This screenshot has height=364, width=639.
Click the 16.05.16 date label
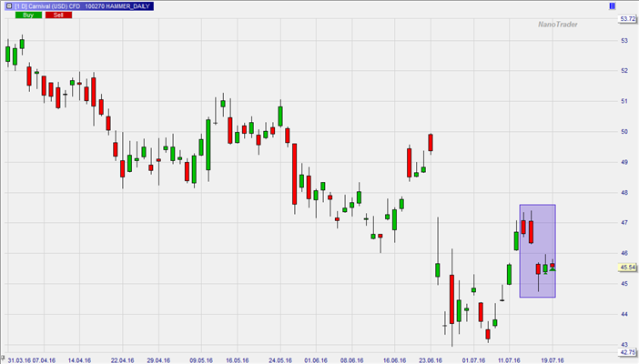(x=238, y=360)
